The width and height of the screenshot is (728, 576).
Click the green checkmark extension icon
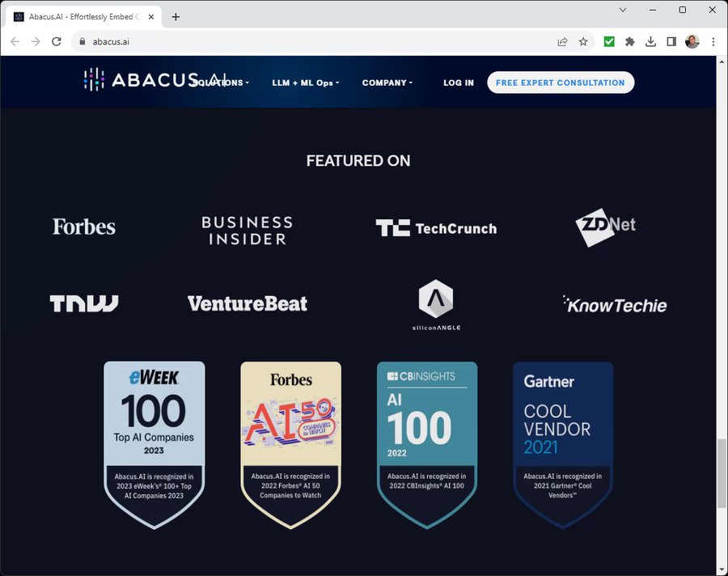point(608,42)
